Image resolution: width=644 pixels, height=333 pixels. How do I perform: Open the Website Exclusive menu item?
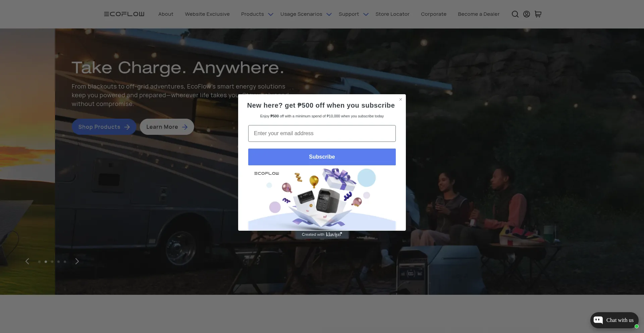[x=207, y=14]
